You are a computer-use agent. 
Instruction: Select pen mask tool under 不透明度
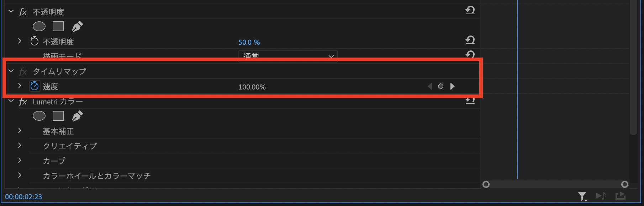[x=77, y=26]
